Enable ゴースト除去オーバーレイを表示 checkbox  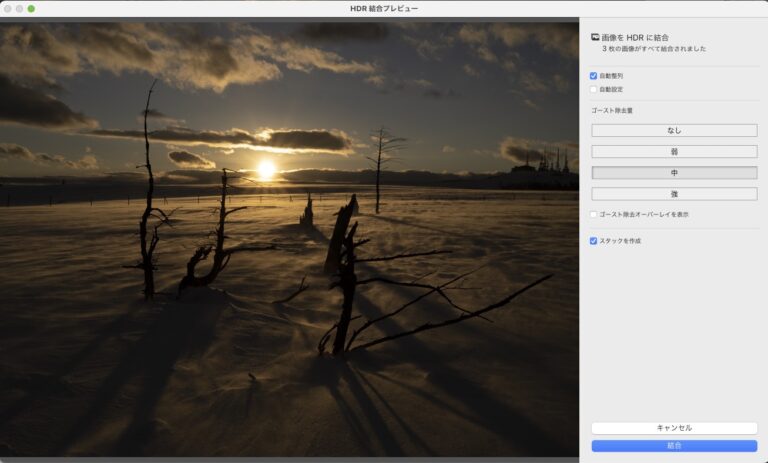pos(594,214)
